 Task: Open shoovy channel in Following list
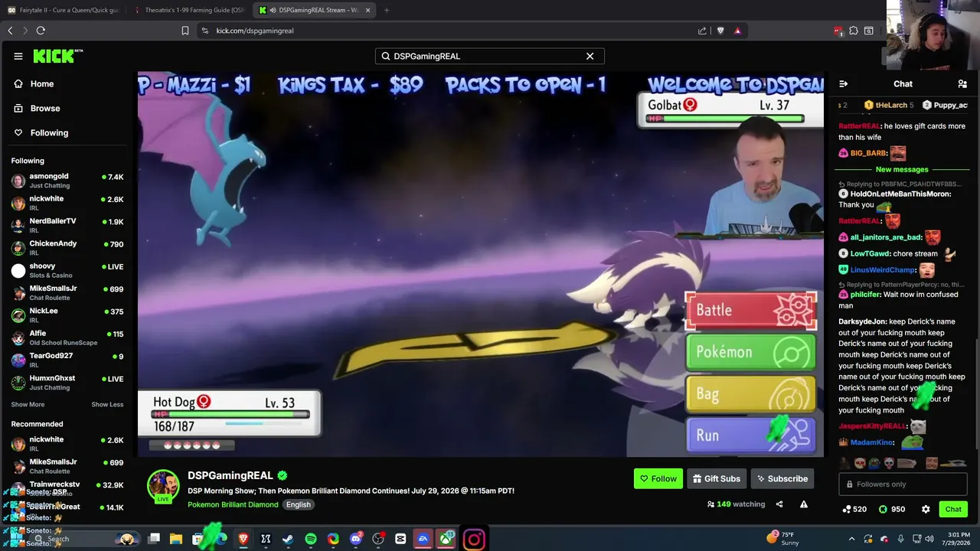point(67,270)
